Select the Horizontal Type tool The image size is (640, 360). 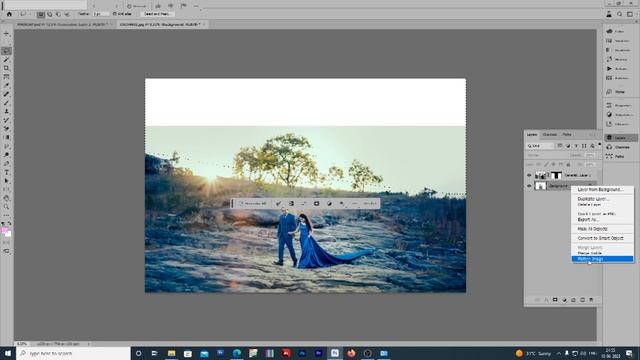click(x=6, y=172)
